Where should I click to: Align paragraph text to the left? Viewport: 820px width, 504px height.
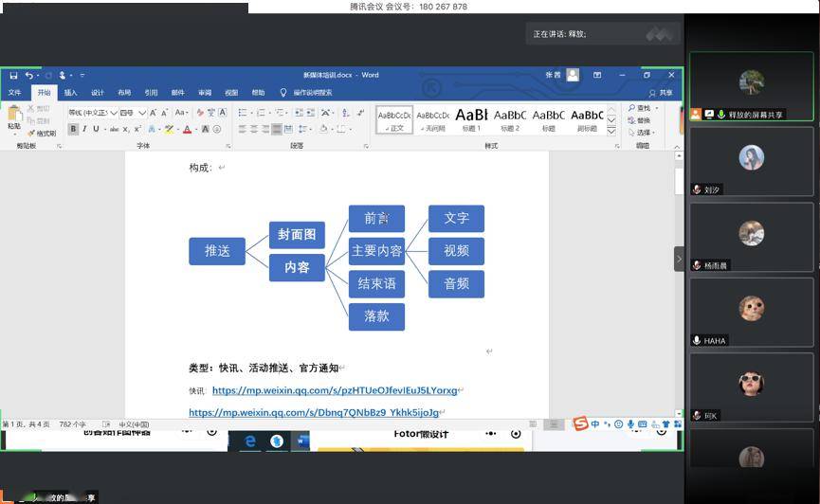click(242, 129)
